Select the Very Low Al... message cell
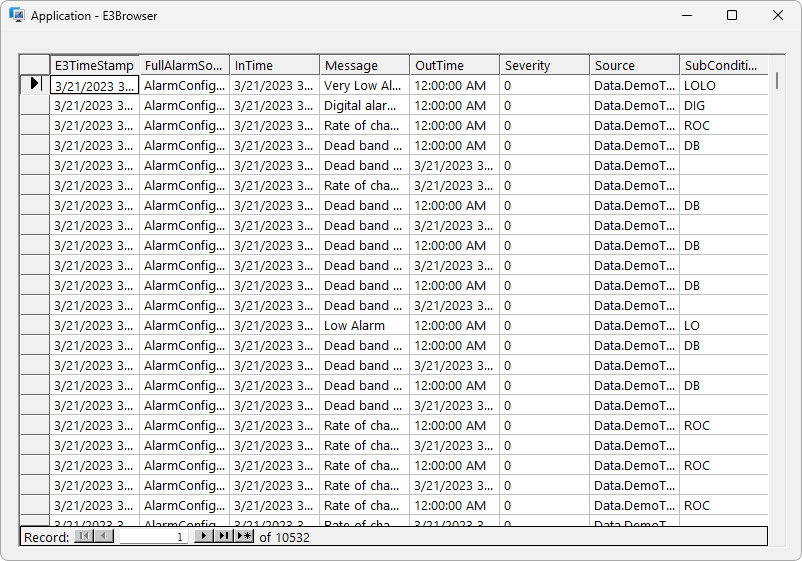802x561 pixels. 364,85
